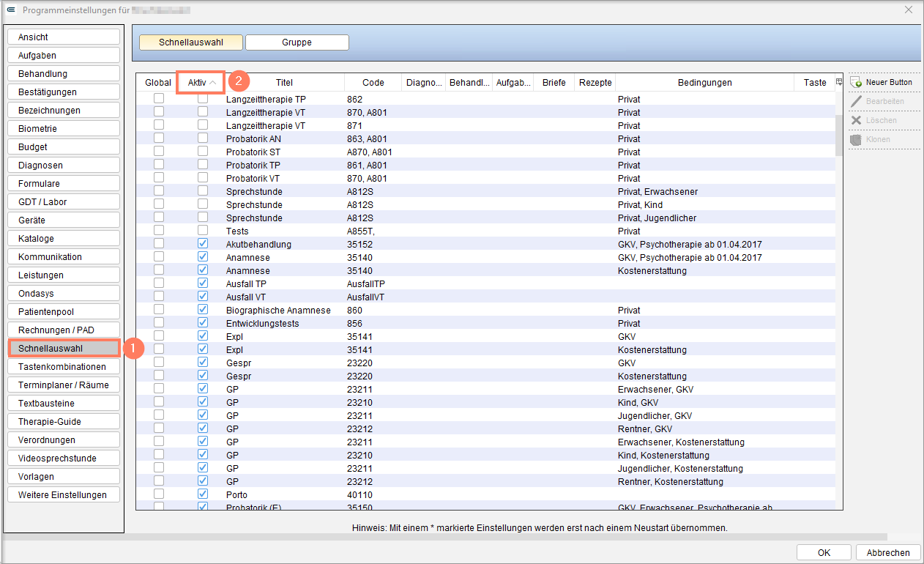Open the Videosprechstunde settings
924x564 pixels.
pos(64,459)
